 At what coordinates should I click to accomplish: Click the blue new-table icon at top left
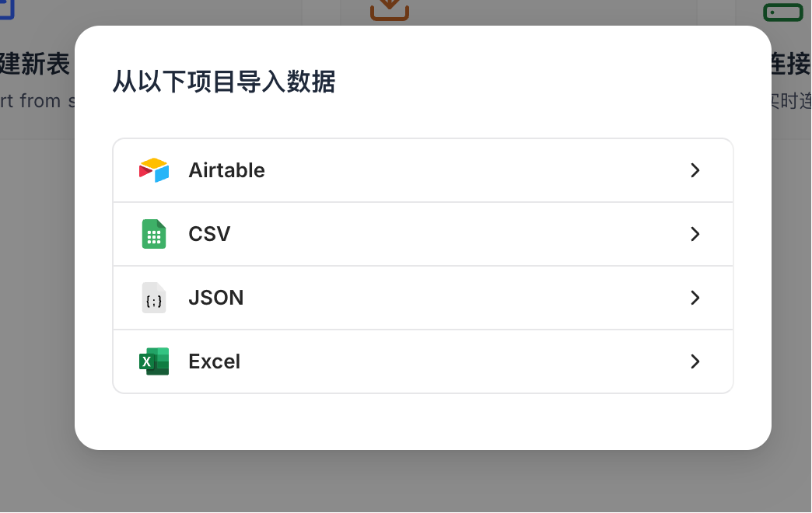point(7,9)
